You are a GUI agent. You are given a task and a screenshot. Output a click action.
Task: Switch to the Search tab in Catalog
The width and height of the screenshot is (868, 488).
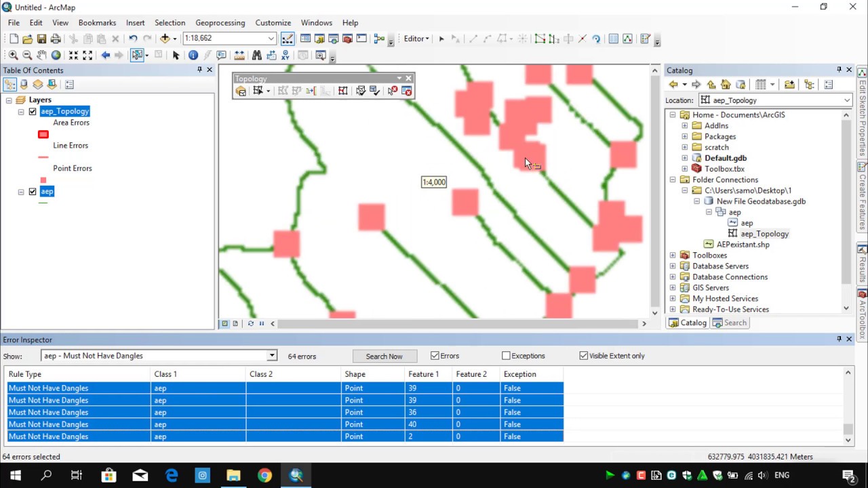pyautogui.click(x=730, y=323)
